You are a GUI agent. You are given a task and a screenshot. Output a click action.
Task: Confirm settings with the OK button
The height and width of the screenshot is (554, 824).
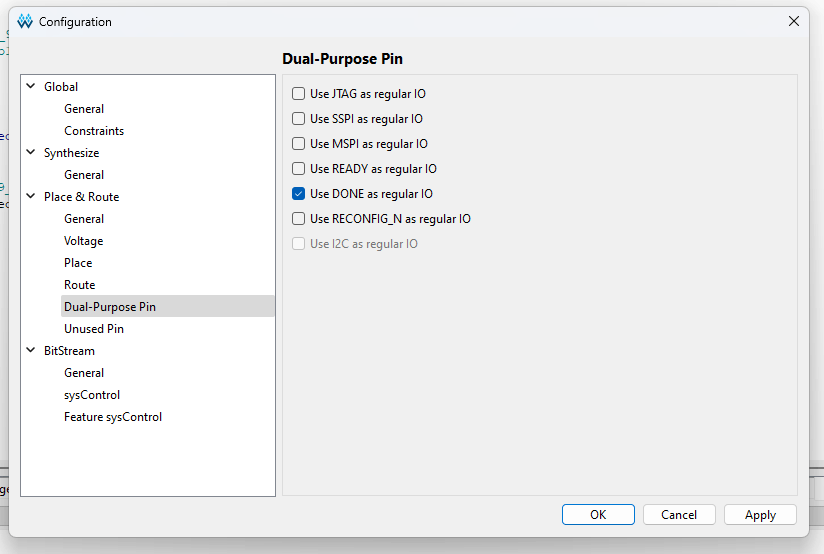pos(598,515)
